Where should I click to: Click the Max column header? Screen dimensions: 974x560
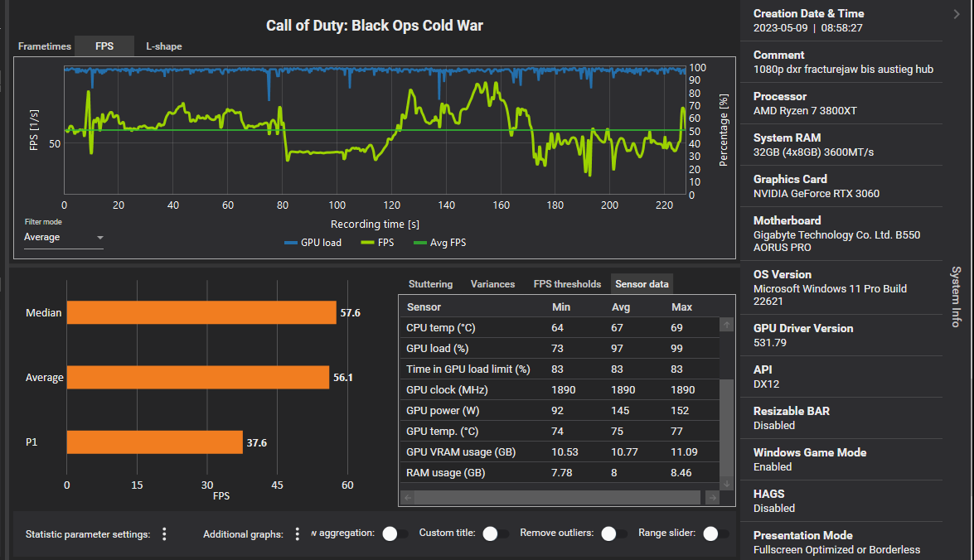pos(681,307)
